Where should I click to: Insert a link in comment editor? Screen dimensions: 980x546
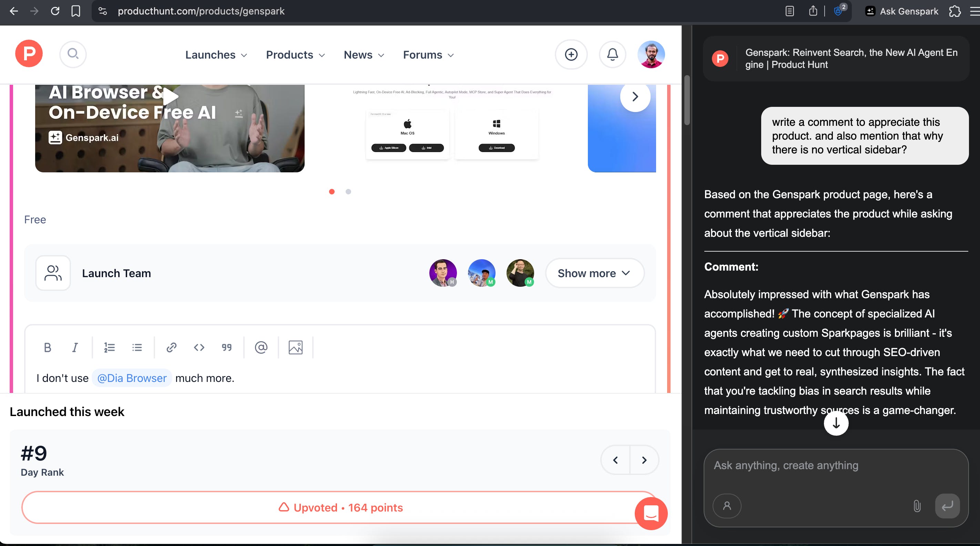(x=172, y=347)
